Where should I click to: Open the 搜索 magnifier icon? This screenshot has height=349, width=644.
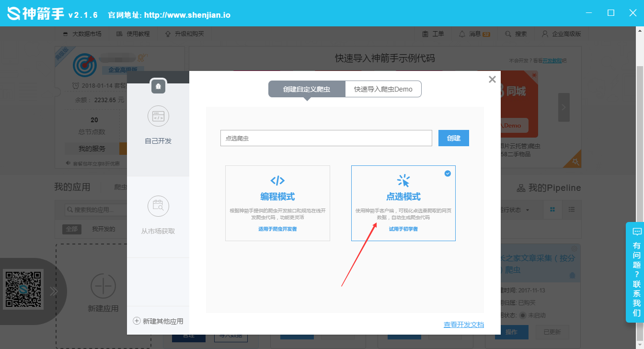508,34
